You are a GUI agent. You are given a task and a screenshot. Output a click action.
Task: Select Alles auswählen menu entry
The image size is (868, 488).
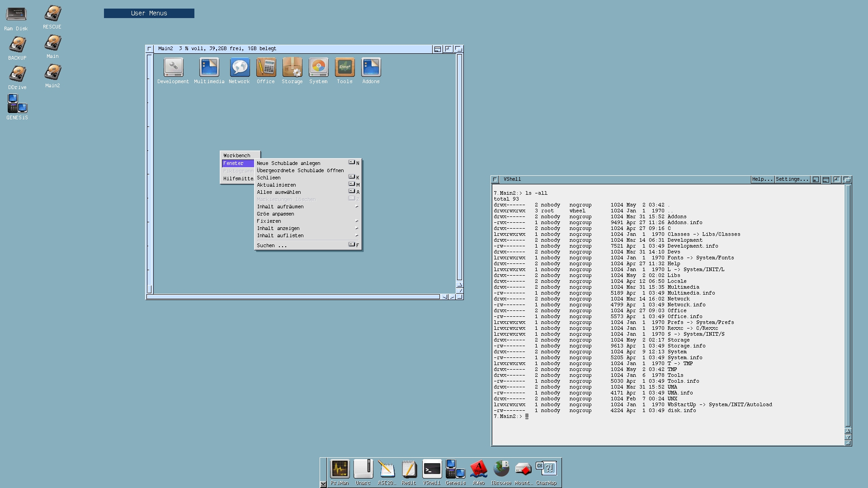click(279, 192)
